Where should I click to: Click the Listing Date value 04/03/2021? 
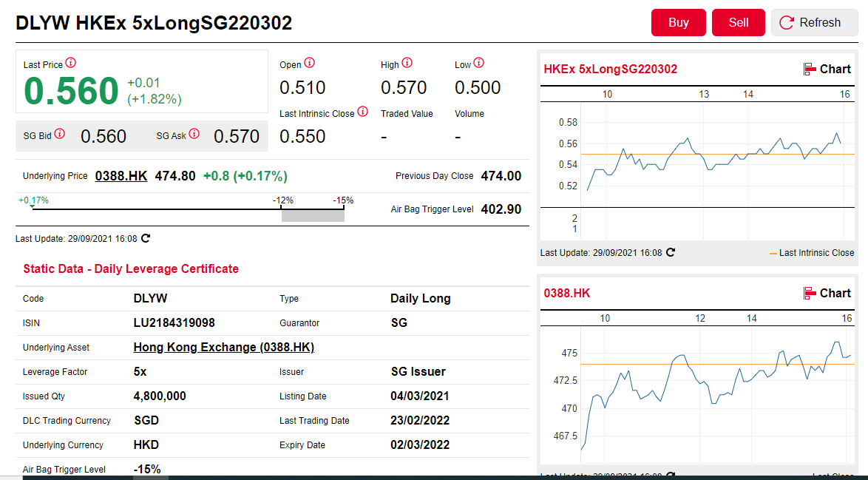tap(420, 396)
